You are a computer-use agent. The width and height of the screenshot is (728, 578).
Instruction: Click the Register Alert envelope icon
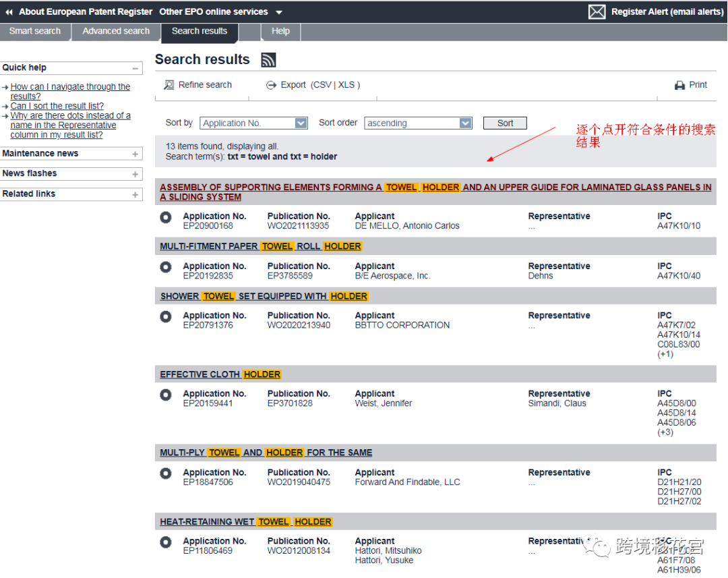coord(597,11)
